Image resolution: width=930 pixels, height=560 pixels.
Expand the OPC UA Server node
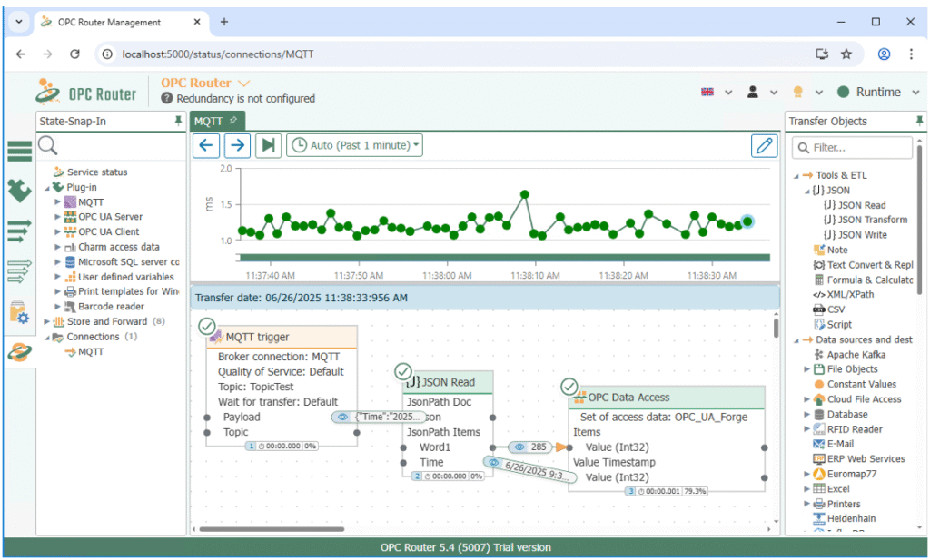[x=57, y=217]
